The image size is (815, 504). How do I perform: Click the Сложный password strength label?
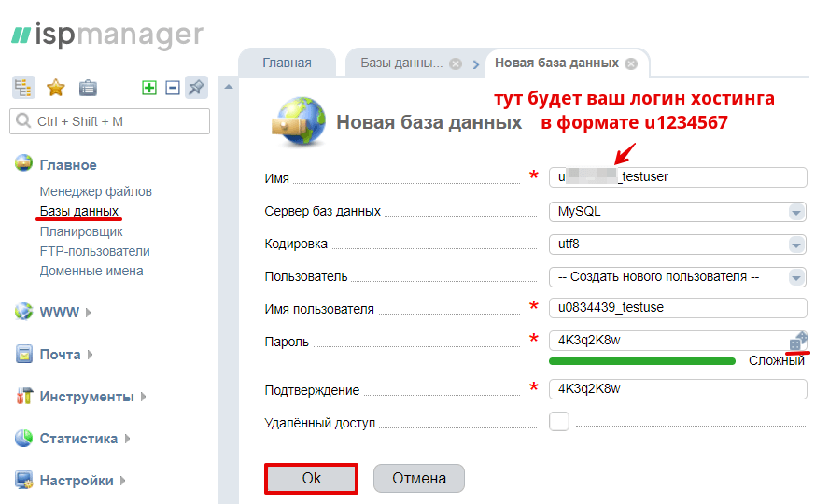point(777,360)
